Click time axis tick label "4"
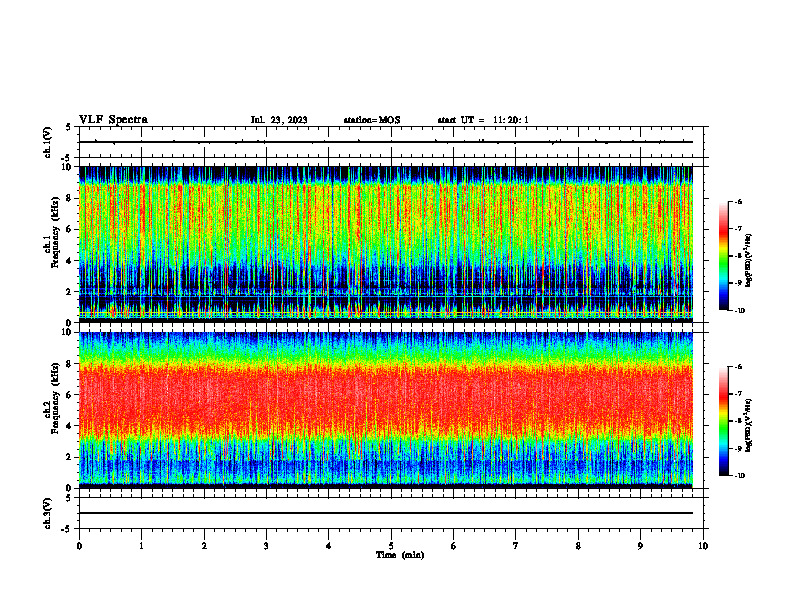 [329, 546]
